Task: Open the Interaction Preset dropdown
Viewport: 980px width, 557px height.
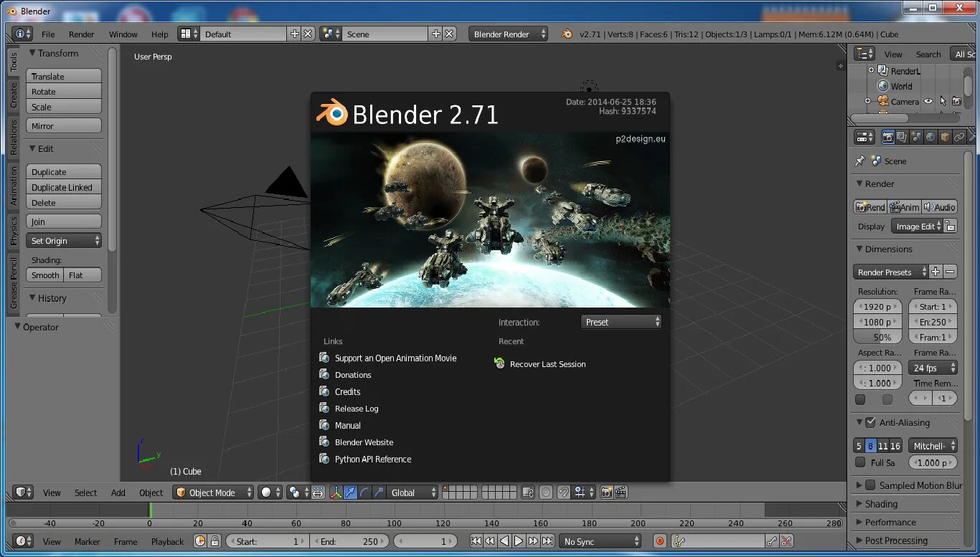Action: coord(621,322)
